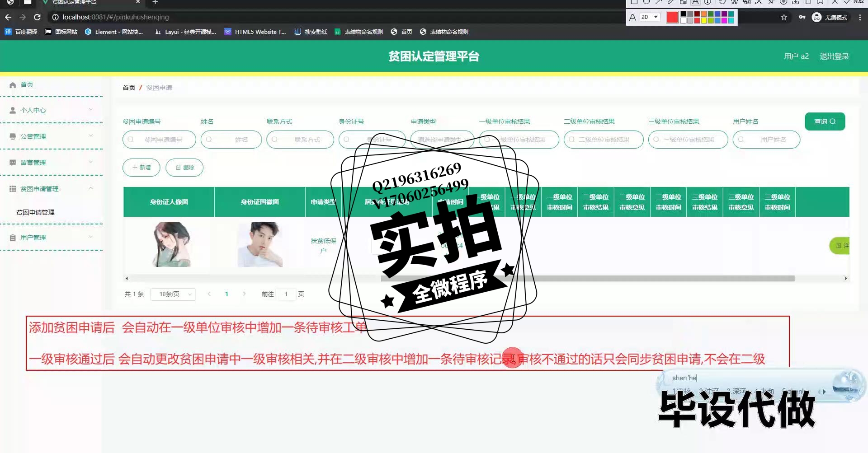Expand the 公告管理 menu chevron
Viewport: 868px width, 453px height.
click(x=91, y=136)
